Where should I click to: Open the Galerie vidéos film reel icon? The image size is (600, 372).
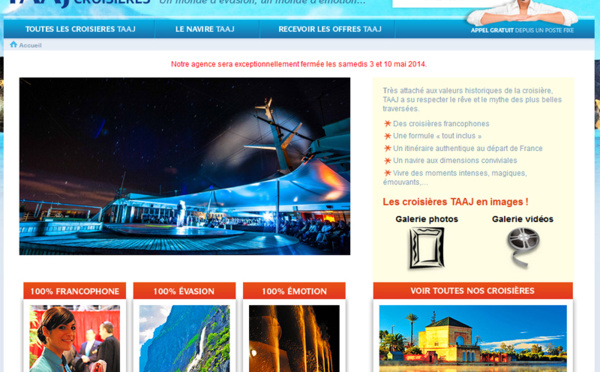click(x=523, y=247)
